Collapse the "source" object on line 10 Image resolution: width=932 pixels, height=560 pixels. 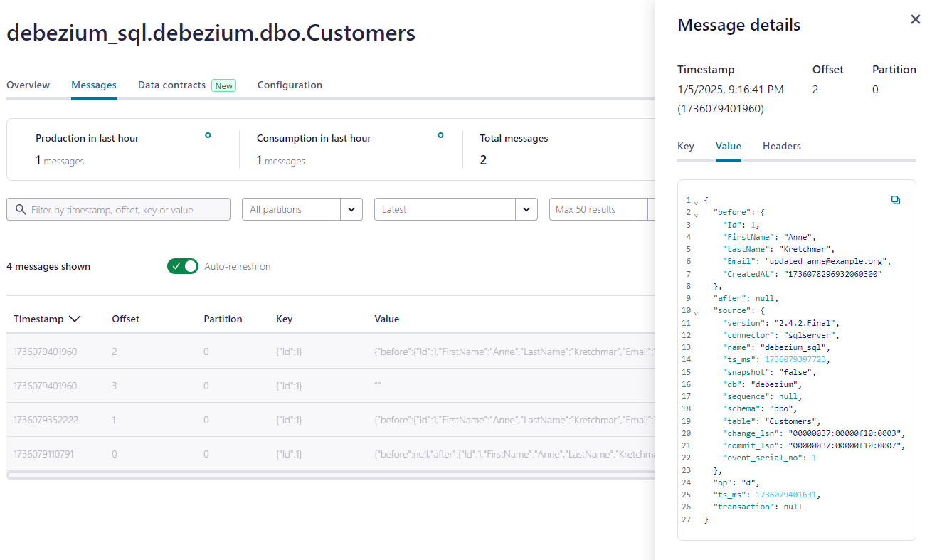point(696,312)
